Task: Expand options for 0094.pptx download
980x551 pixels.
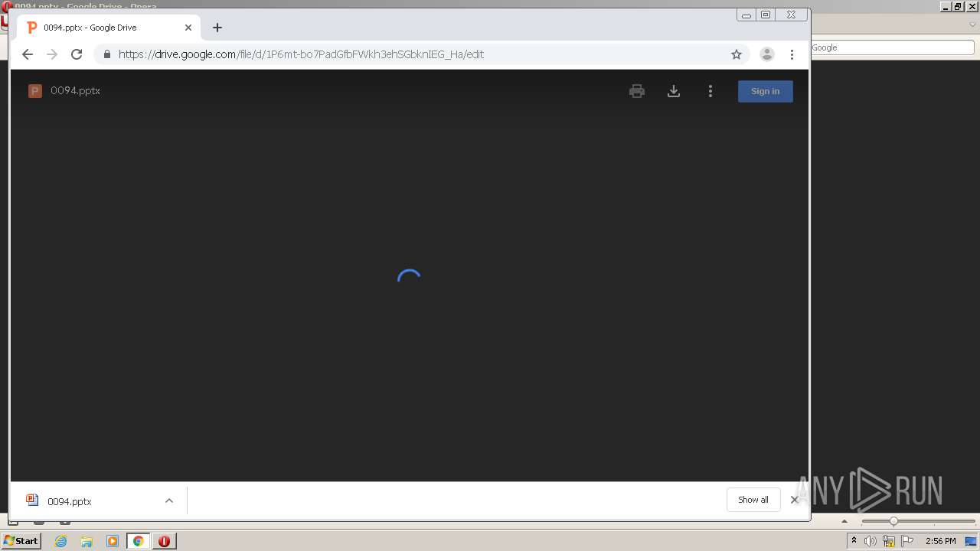Action: point(169,501)
